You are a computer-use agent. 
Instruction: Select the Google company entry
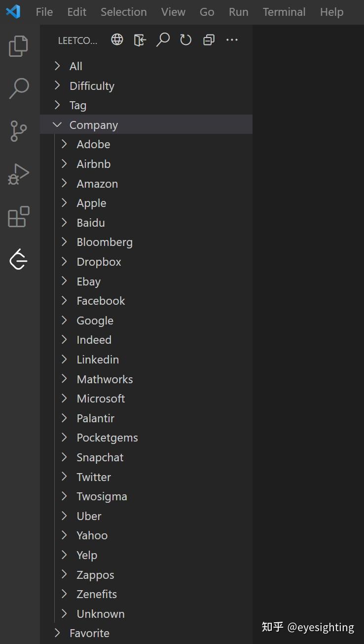pyautogui.click(x=95, y=320)
